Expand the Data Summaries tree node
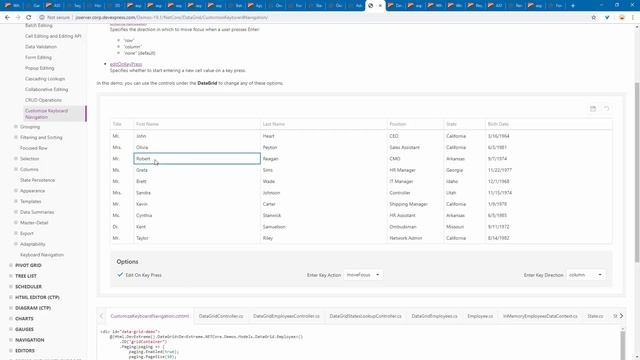Viewport: 640px width, 360px height. point(16,212)
